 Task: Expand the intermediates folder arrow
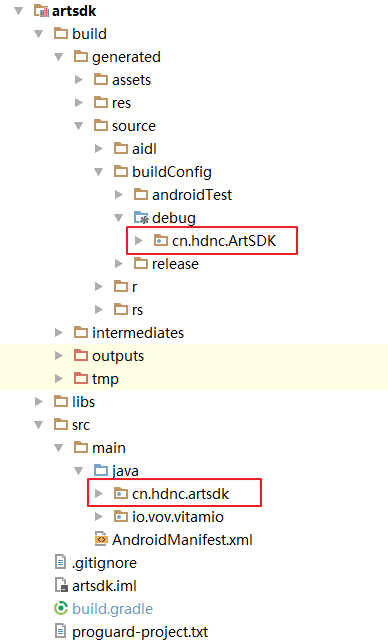point(59,332)
